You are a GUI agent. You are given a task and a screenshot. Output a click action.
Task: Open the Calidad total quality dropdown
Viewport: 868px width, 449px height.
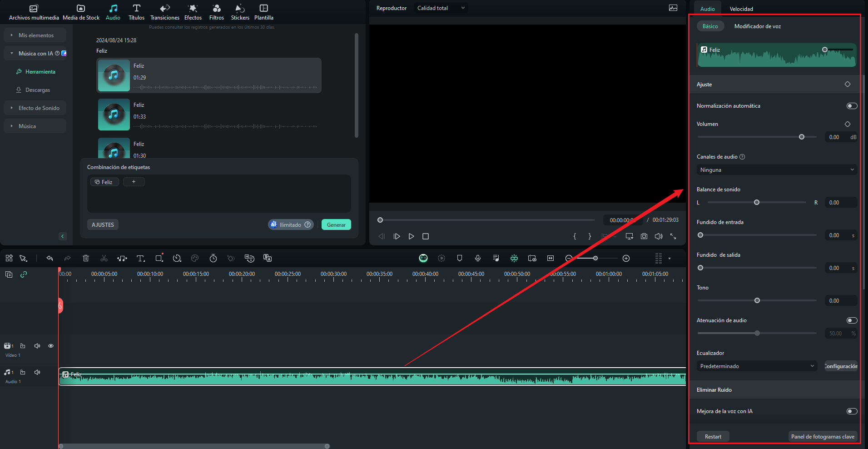click(x=441, y=8)
